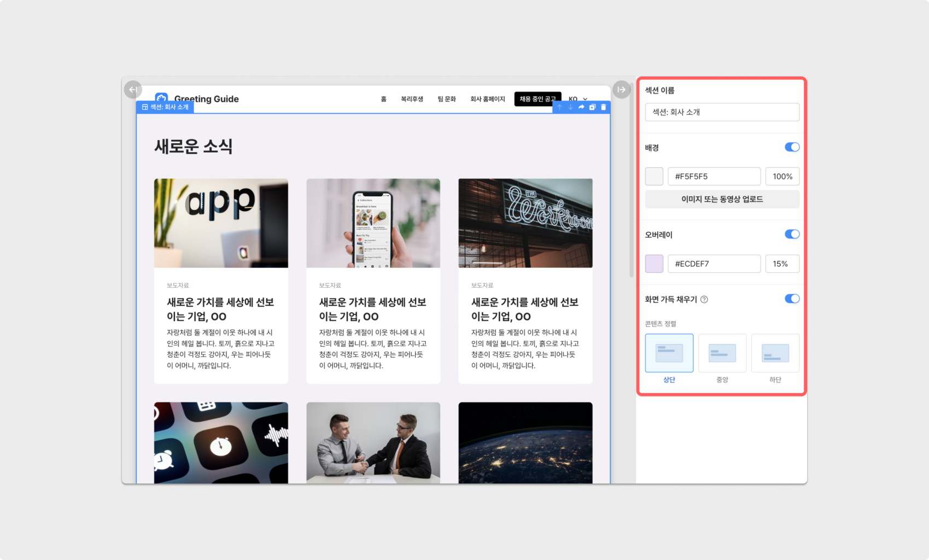Screen dimensions: 929x560
Task: Open the 회사 홈페이지 menu item
Action: tap(488, 99)
